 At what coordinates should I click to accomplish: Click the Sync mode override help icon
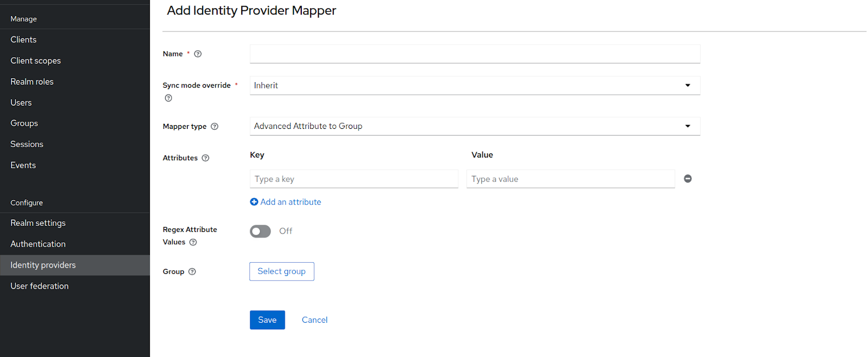169,98
